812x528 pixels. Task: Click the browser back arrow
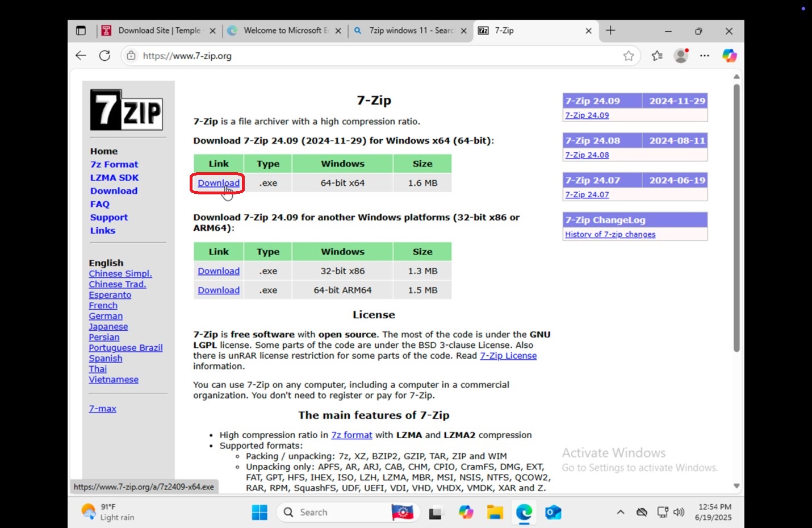(81, 56)
